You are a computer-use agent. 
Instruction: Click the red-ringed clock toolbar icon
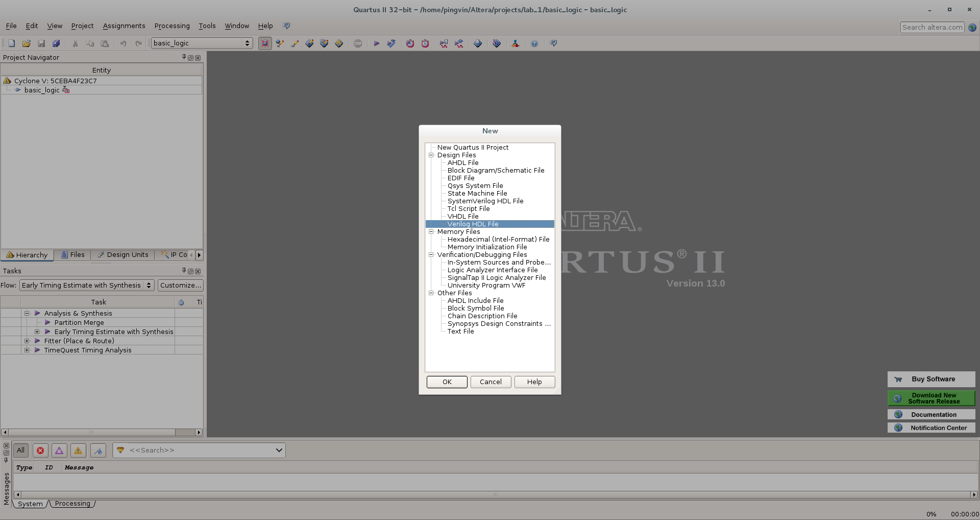425,43
